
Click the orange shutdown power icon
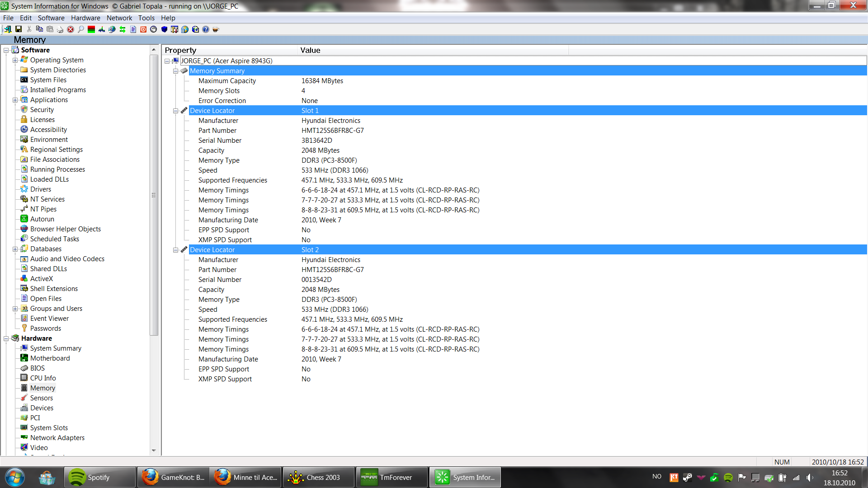pos(143,29)
